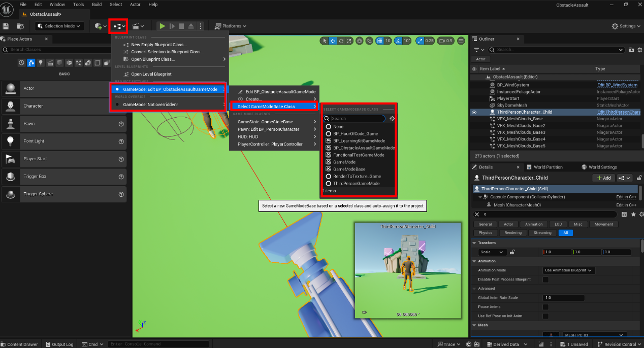Screen dimensions: 644x348
Task: Toggle world/local coordinate globe icon
Action: pos(360,41)
